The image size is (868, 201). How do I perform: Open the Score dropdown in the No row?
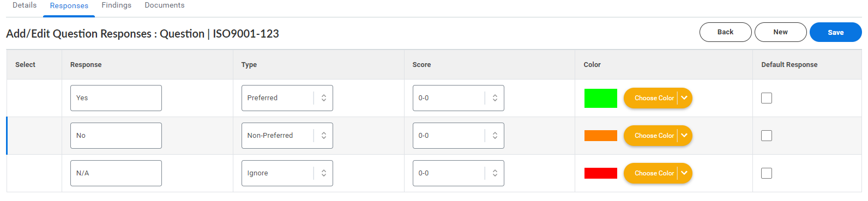pyautogui.click(x=458, y=136)
